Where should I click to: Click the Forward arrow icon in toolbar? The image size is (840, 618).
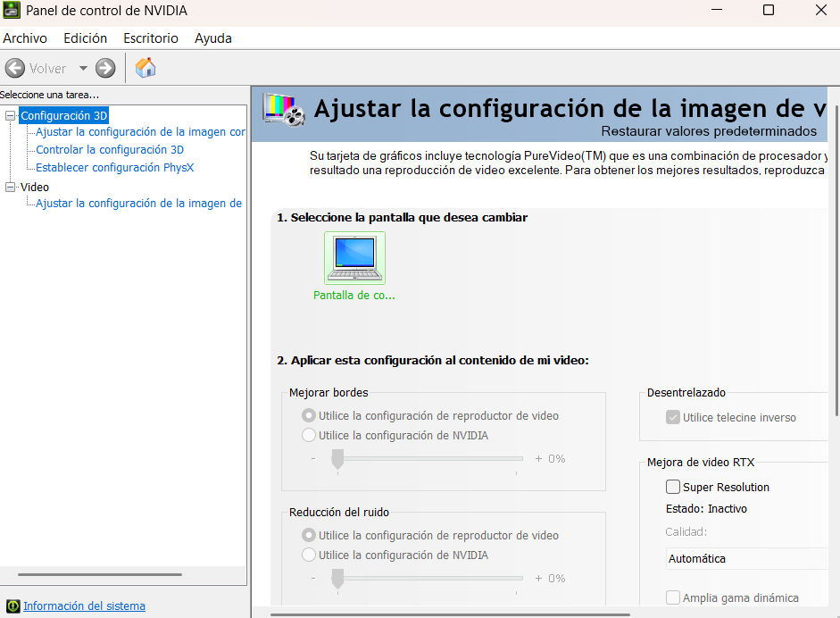click(105, 68)
